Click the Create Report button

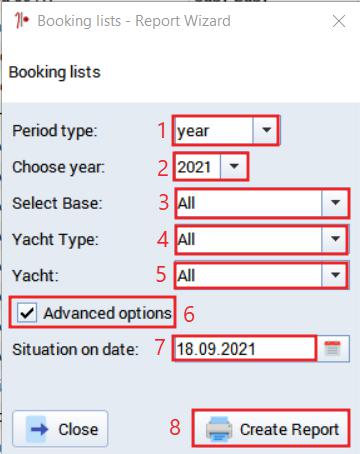pos(271,428)
